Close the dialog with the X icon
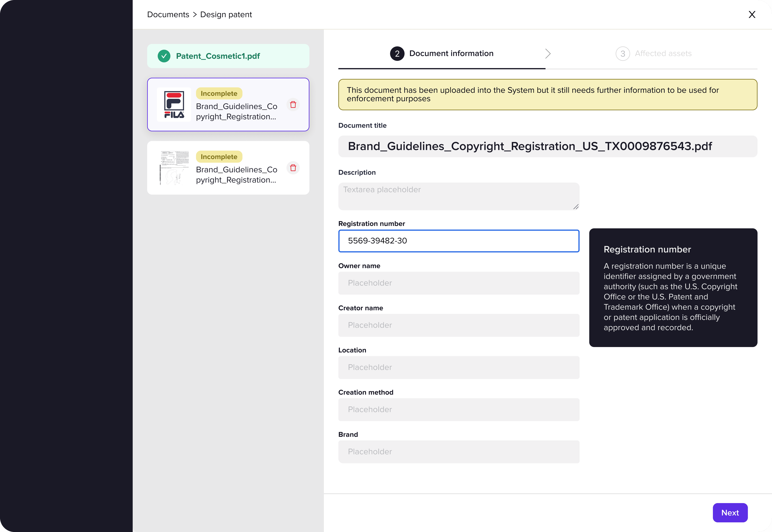The height and width of the screenshot is (532, 772). tap(752, 15)
